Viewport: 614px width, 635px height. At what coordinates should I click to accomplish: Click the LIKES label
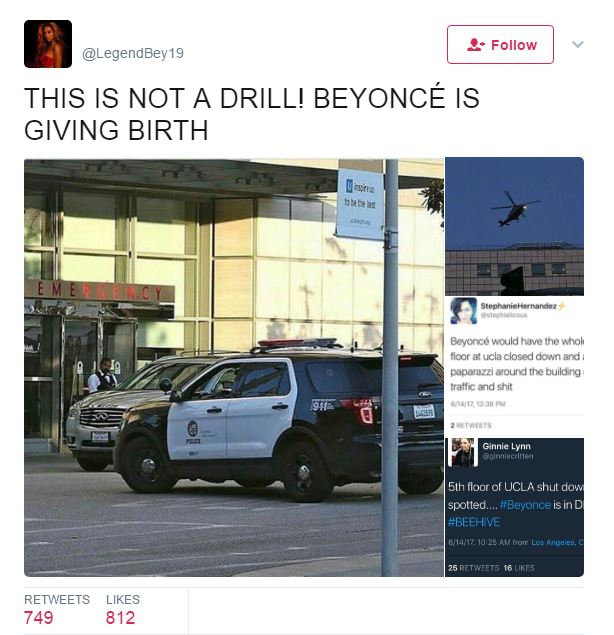(123, 599)
